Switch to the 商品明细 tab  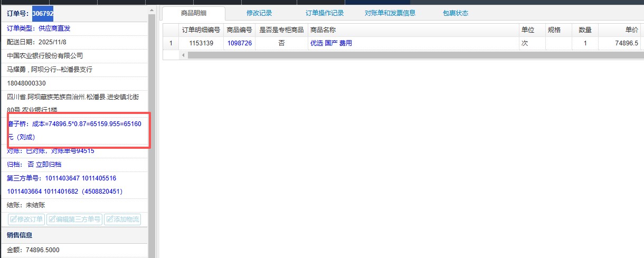coord(193,13)
